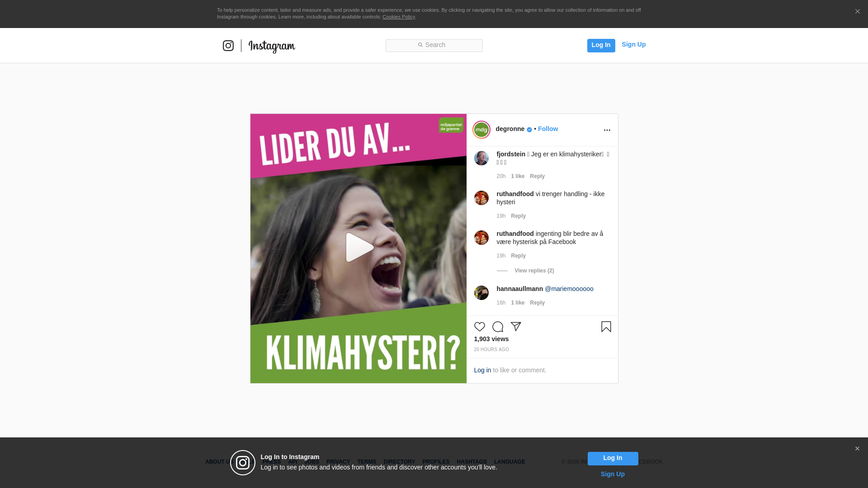Dismiss the cookie notice banner
The image size is (868, 488).
point(857,12)
